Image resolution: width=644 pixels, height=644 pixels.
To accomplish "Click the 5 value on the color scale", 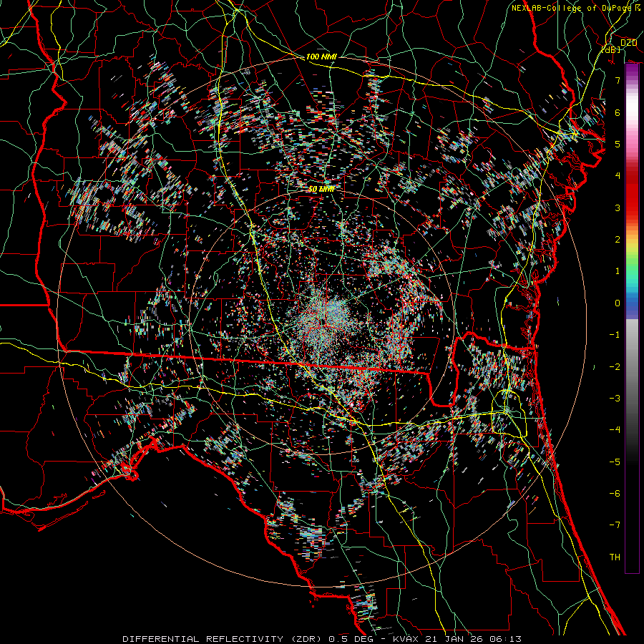I will [618, 144].
